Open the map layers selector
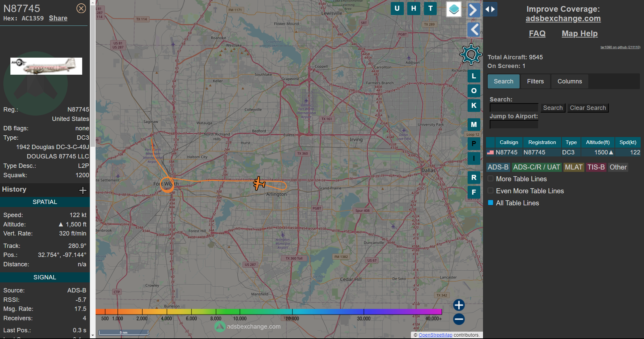Image resolution: width=644 pixels, height=339 pixels. point(454,9)
